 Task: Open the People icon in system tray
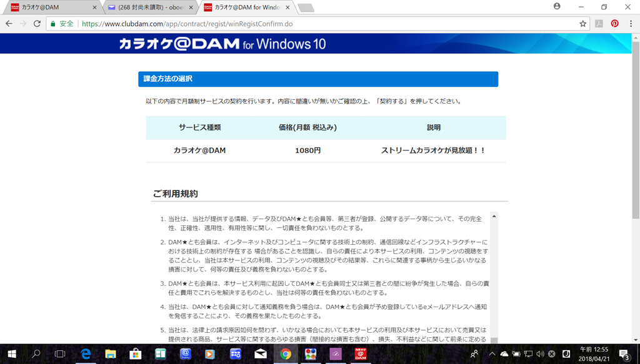[474, 354]
